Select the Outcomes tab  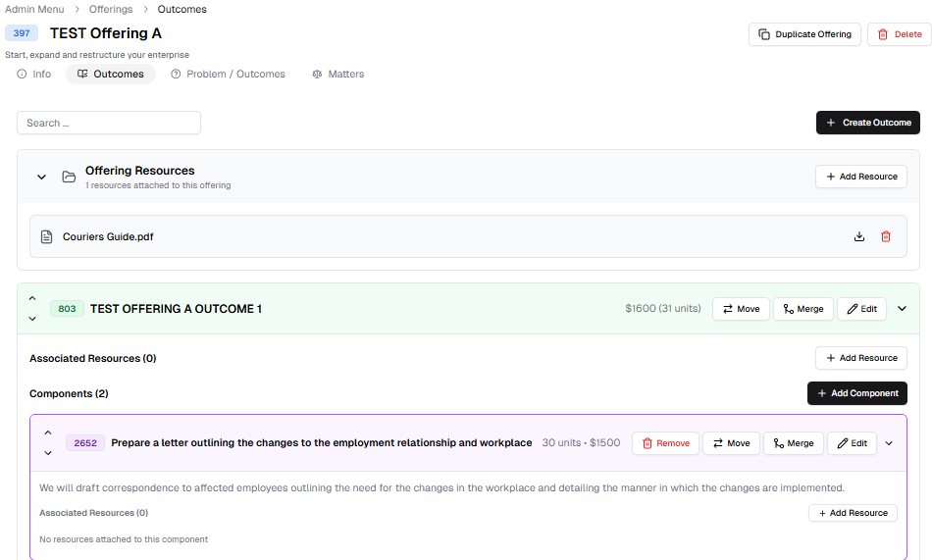click(111, 74)
